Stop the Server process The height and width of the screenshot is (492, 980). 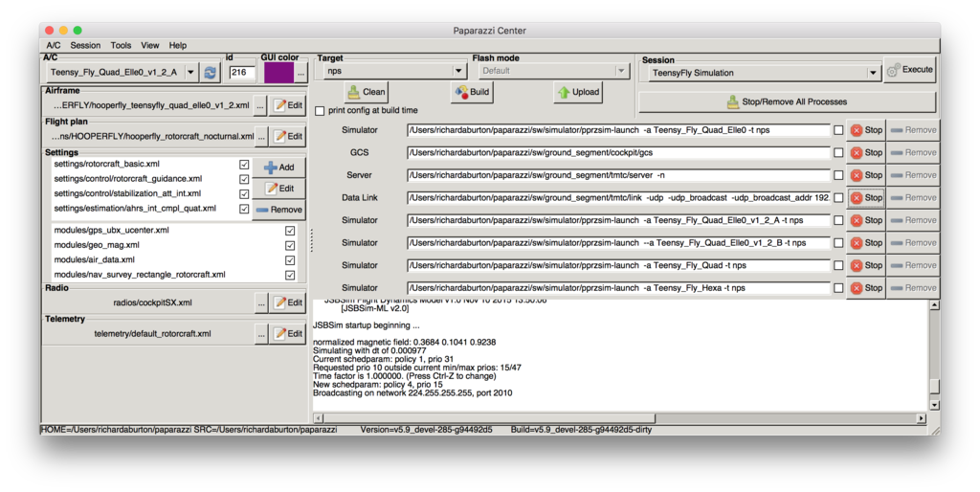(866, 175)
